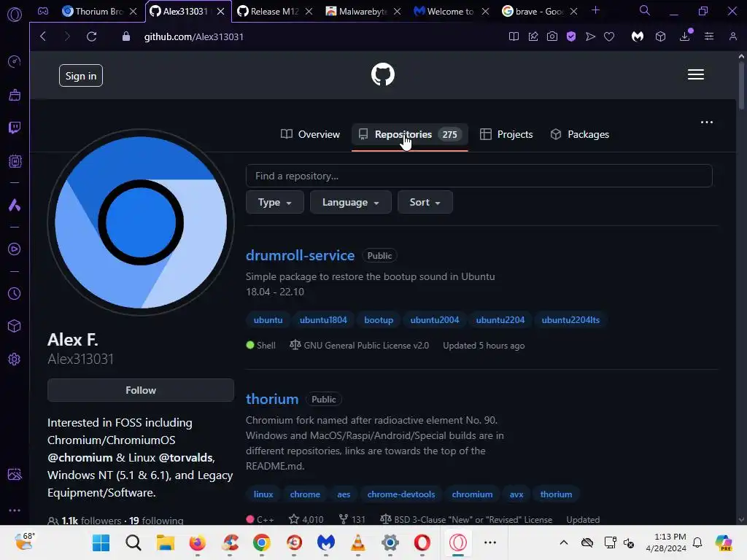Show hidden system tray icons chevron
The image size is (747, 560).
pos(564,542)
